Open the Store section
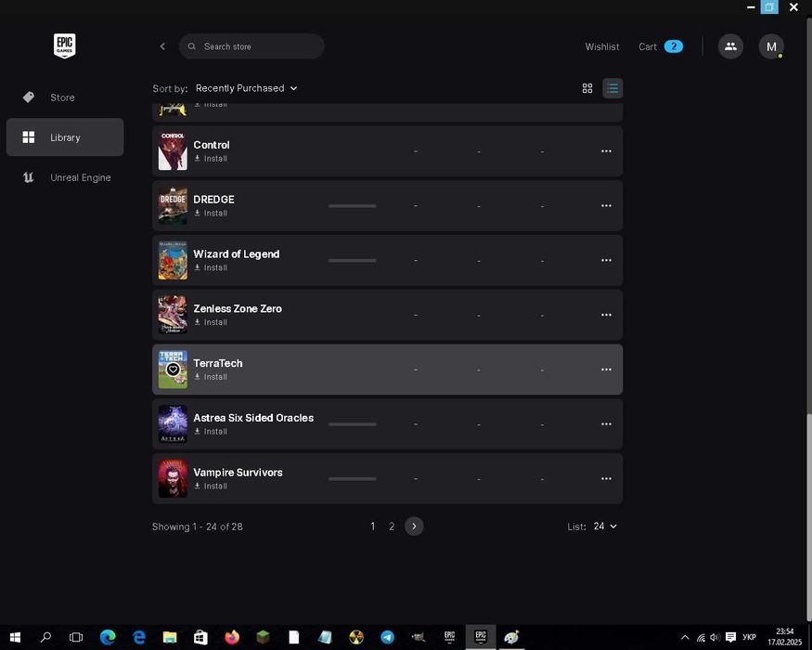812x650 pixels. (65, 97)
